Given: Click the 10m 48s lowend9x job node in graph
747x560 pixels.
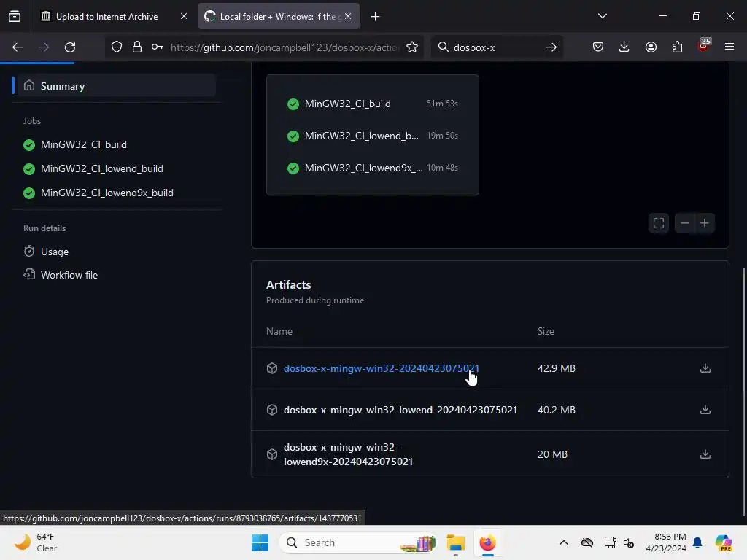Looking at the screenshot, I should pyautogui.click(x=373, y=168).
